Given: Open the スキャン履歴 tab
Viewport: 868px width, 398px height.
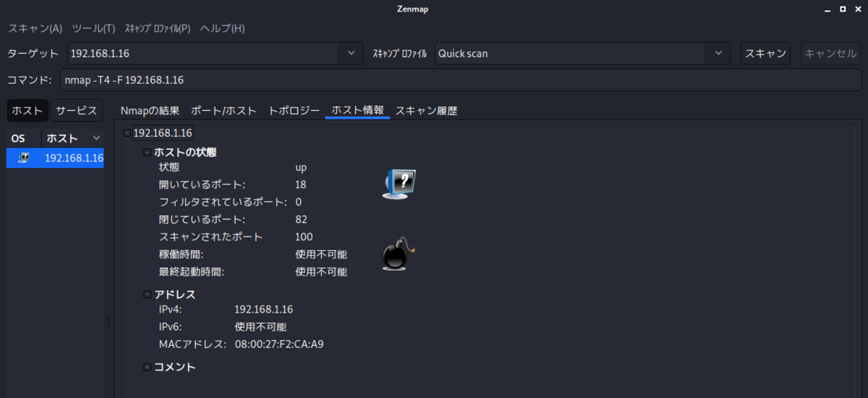Looking at the screenshot, I should [x=426, y=111].
